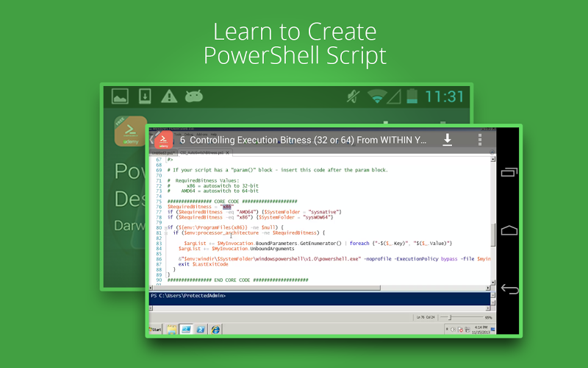Click the "sysnative" string on line 77
The image size is (588, 368).
pos(324,212)
